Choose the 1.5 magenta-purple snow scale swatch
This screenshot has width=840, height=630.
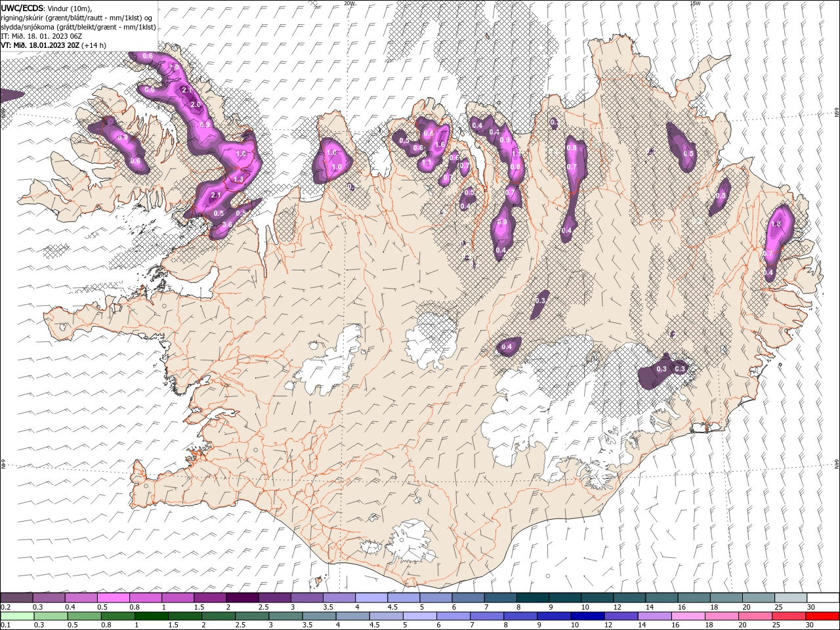[210, 598]
